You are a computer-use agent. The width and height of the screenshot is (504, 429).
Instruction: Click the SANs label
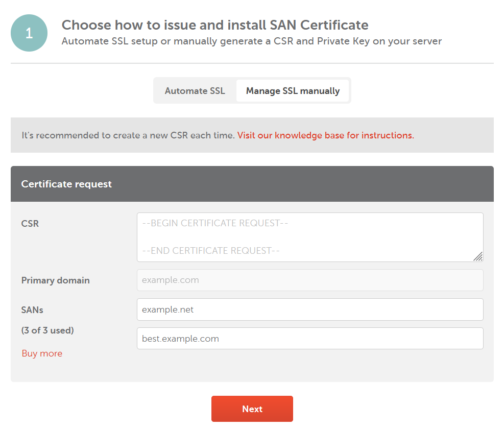pyautogui.click(x=32, y=310)
